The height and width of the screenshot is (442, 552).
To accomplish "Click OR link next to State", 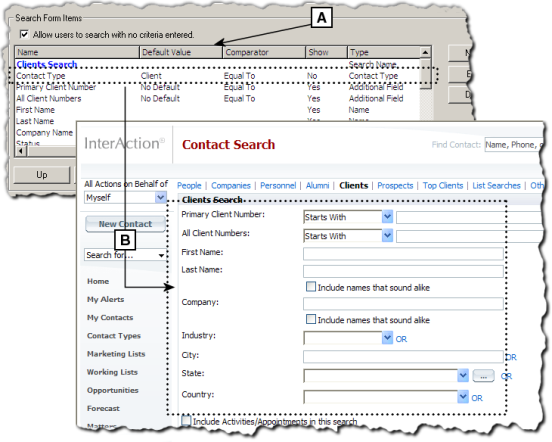I will pos(506,377).
